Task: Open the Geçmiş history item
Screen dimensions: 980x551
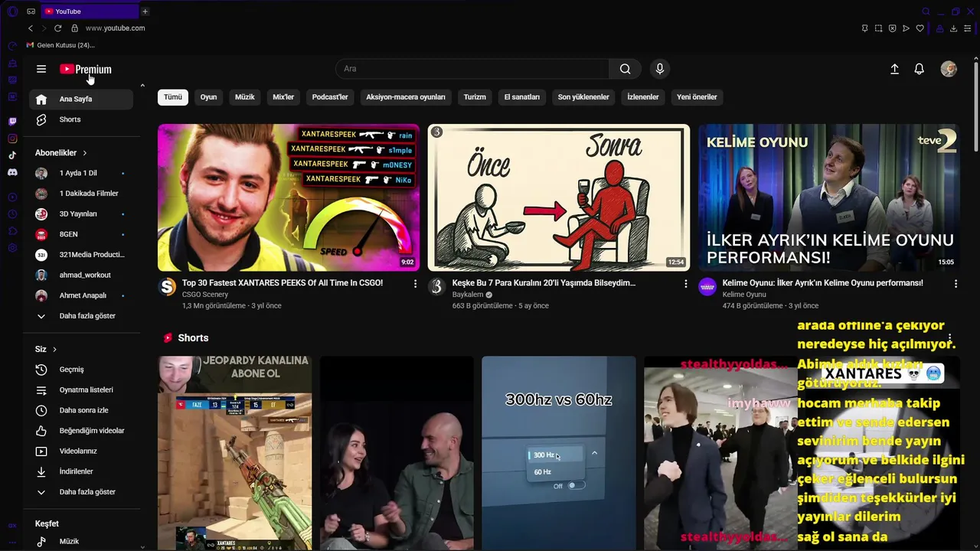Action: pos(81,370)
